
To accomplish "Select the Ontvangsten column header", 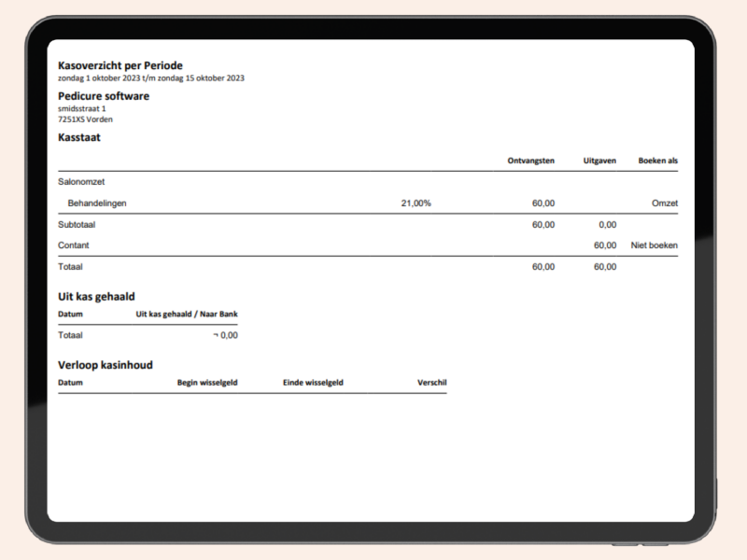I will 530,161.
